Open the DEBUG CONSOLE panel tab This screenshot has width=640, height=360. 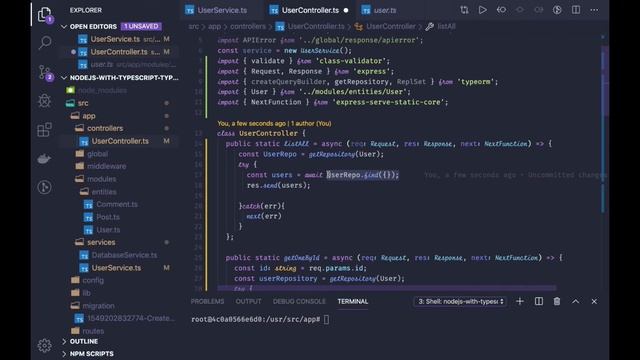point(299,301)
